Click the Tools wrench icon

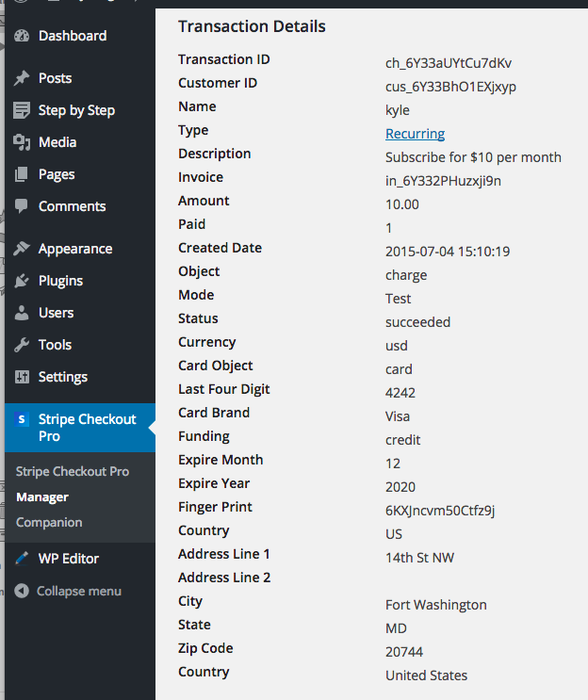pos(22,345)
